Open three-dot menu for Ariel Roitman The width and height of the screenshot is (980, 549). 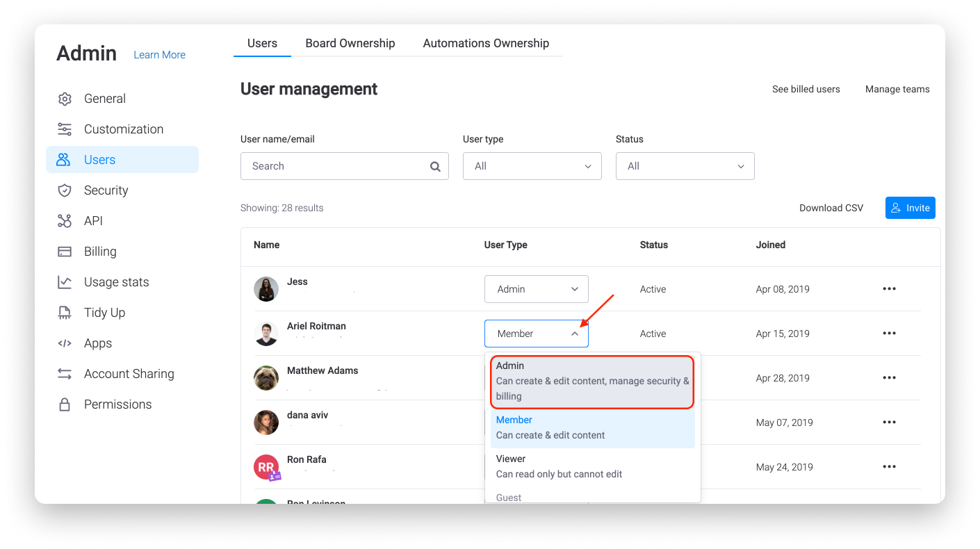[889, 334]
